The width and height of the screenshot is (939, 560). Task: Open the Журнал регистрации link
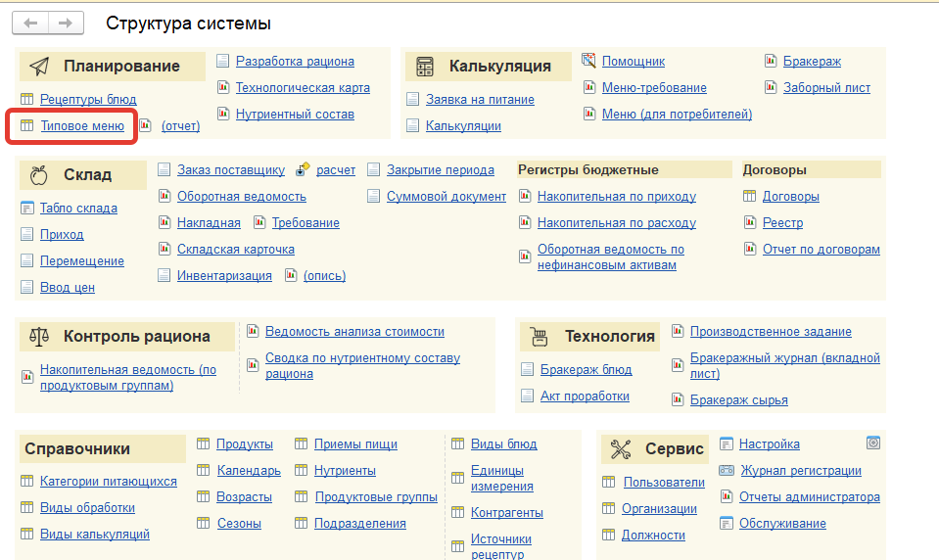pyautogui.click(x=800, y=470)
